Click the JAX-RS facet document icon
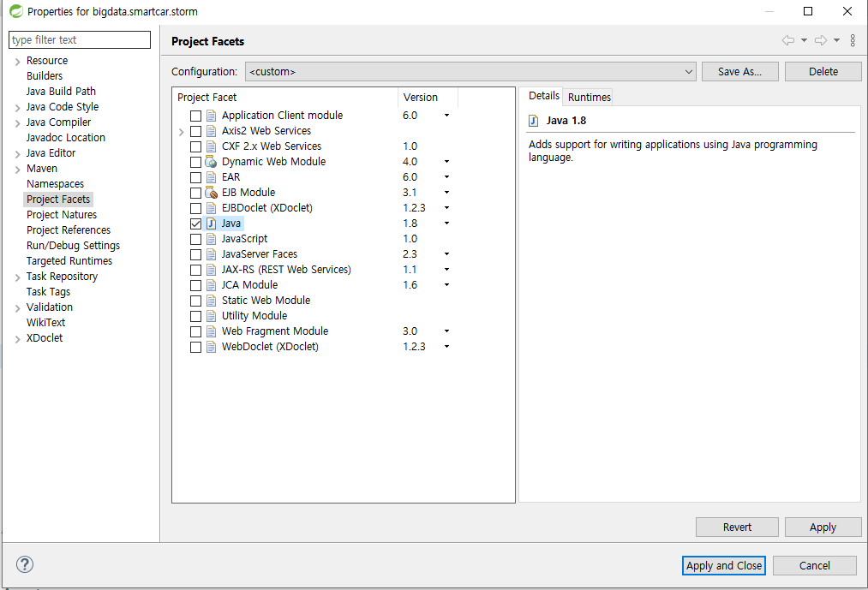868x590 pixels. (211, 270)
